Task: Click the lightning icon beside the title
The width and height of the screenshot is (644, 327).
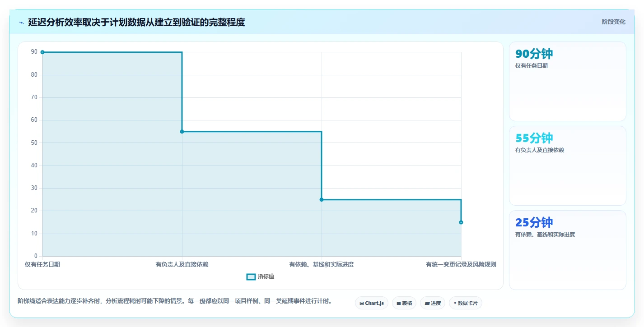Action: (21, 23)
